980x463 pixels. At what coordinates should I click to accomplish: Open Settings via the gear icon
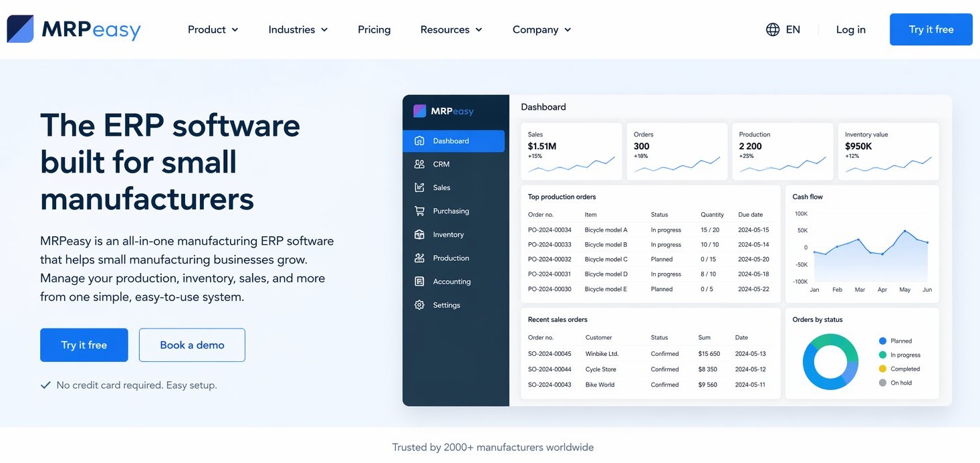pyautogui.click(x=419, y=304)
